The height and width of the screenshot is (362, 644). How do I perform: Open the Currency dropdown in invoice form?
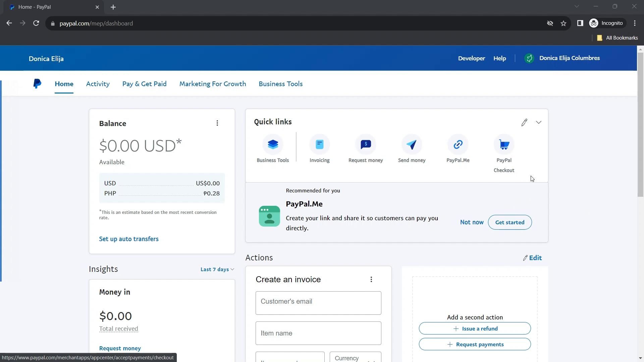tap(355, 358)
